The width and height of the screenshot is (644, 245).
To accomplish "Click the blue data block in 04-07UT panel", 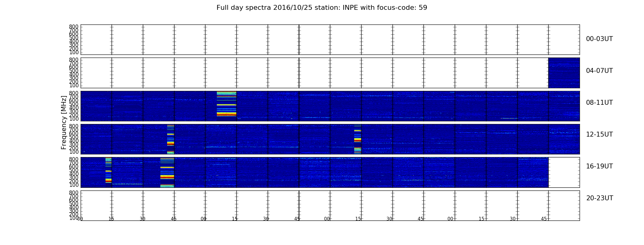I will (x=564, y=73).
